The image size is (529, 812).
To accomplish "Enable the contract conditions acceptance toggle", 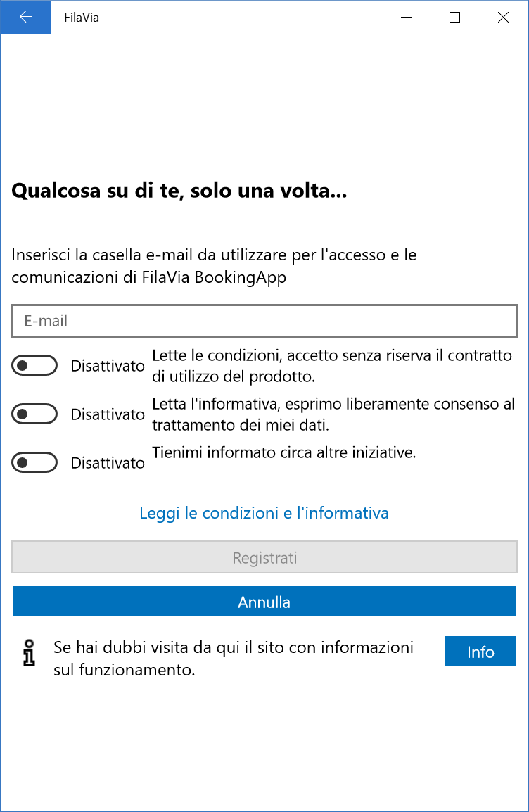I will pyautogui.click(x=34, y=366).
